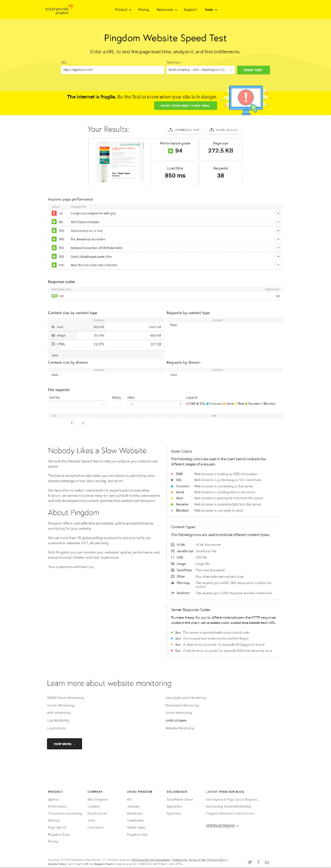331x868 pixels.
Task: Open the API footer link
Action: pyautogui.click(x=129, y=799)
